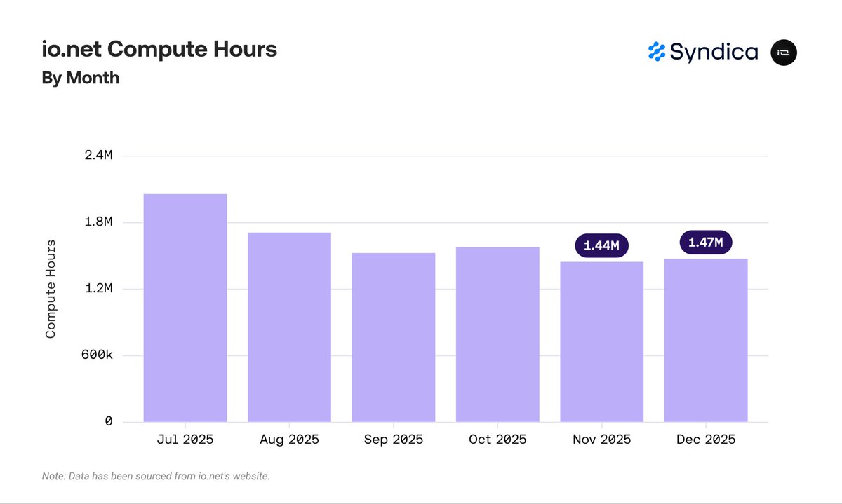This screenshot has width=842, height=504.
Task: Click the 2.4M y-axis label
Action: [98, 155]
